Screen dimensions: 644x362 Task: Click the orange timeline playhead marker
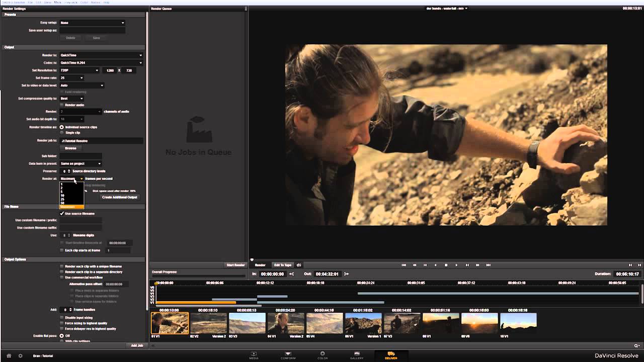coord(156,284)
